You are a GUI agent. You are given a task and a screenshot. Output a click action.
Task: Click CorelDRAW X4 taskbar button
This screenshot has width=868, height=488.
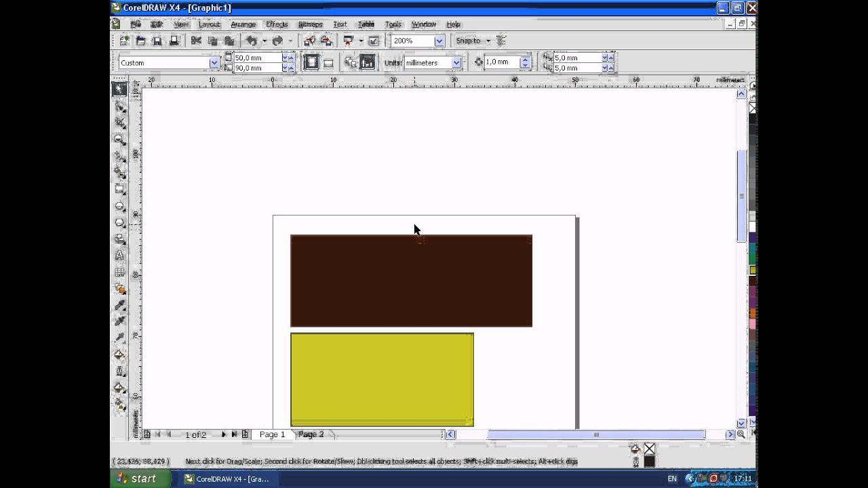(x=229, y=479)
